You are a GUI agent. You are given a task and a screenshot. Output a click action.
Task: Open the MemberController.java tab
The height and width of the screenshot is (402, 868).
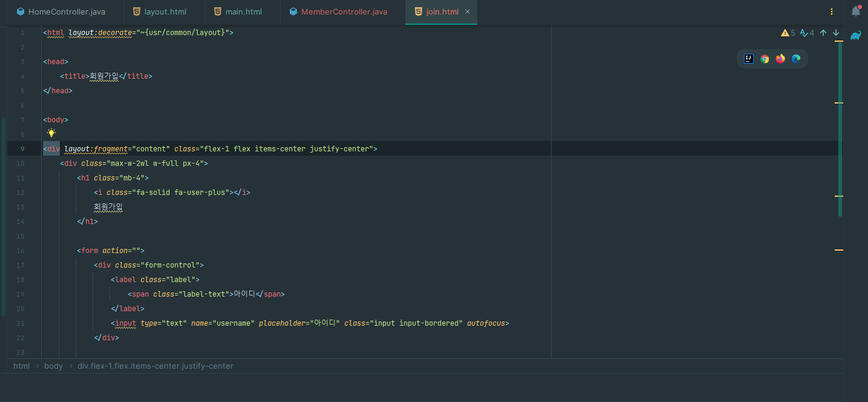[x=338, y=12]
